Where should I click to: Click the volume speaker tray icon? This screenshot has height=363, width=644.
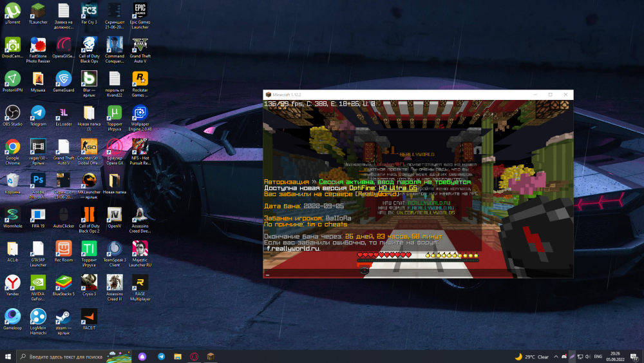point(588,357)
